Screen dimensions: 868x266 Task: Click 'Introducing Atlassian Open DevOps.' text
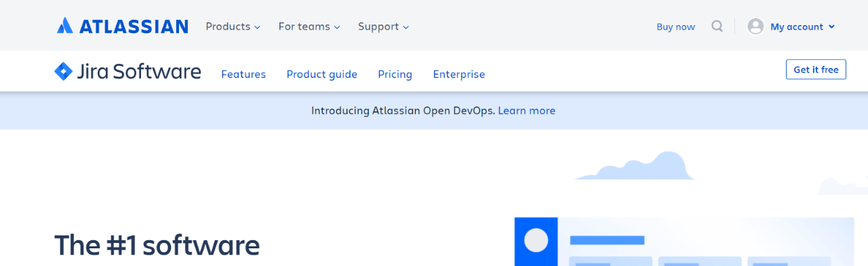pyautogui.click(x=403, y=111)
